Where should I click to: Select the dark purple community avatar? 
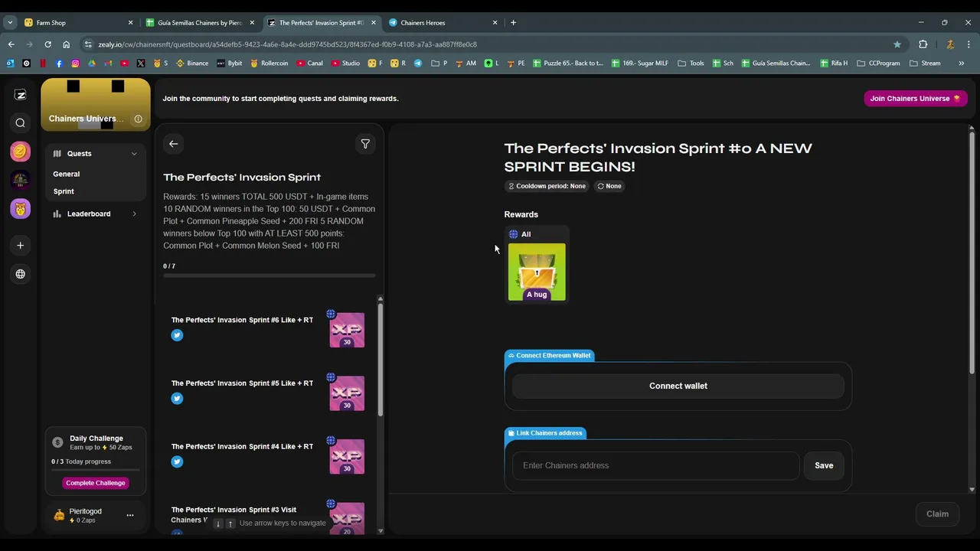click(x=21, y=180)
